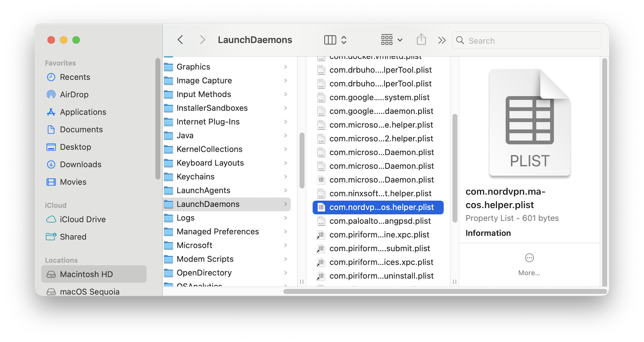Open iCloud Drive in the sidebar
This screenshot has height=342, width=644.
(x=94, y=219)
